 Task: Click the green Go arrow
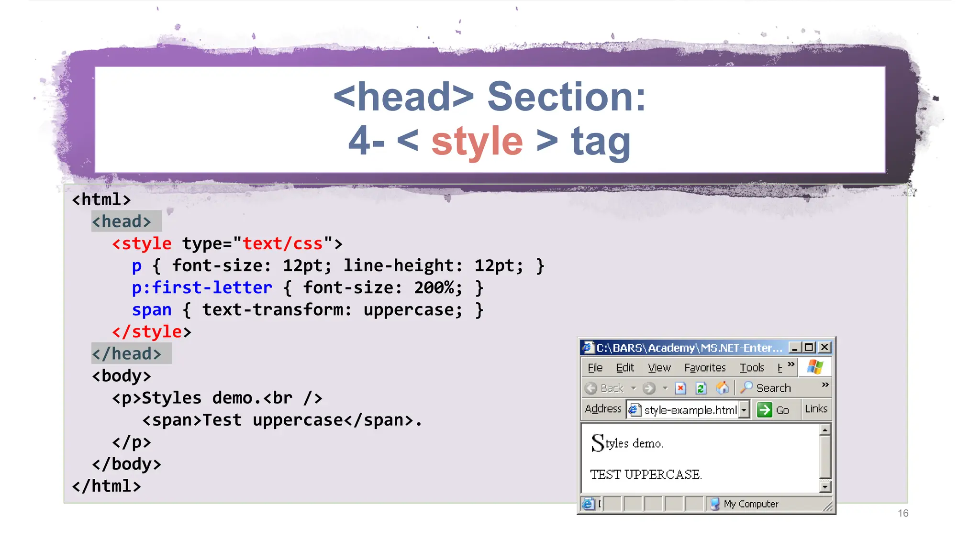pos(765,410)
